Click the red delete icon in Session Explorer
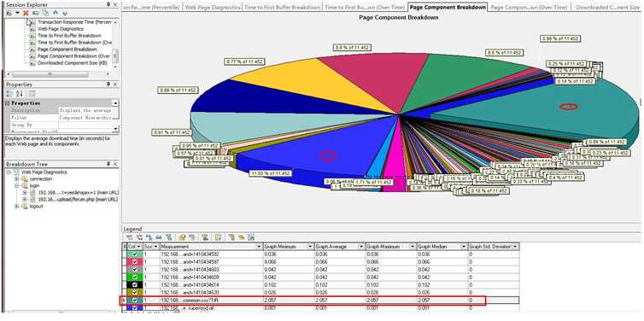The height and width of the screenshot is (321, 644). point(26,13)
